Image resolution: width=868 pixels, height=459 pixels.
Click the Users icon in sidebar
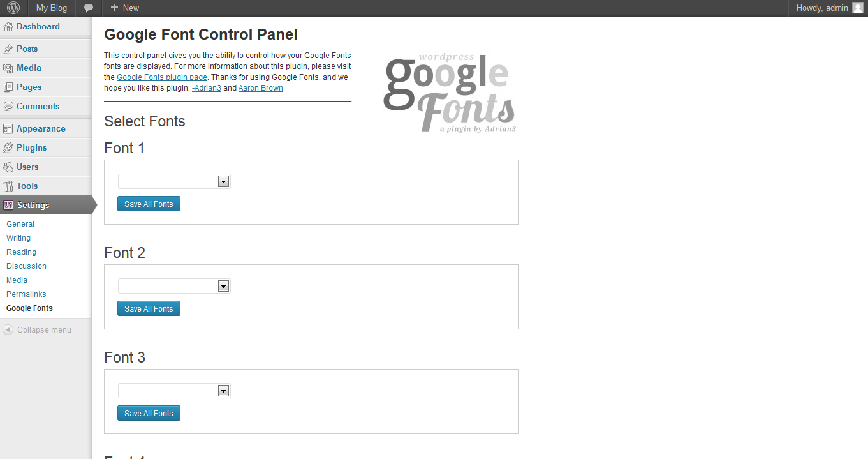tap(8, 167)
